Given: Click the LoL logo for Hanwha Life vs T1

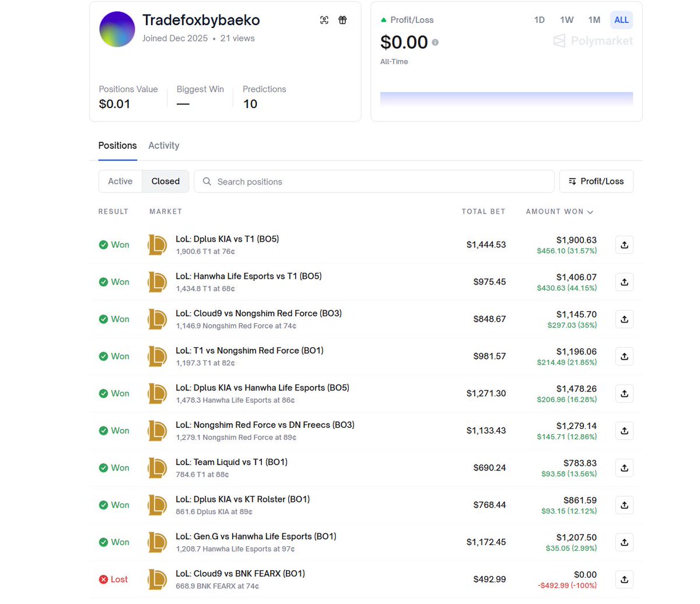Looking at the screenshot, I should coord(157,282).
